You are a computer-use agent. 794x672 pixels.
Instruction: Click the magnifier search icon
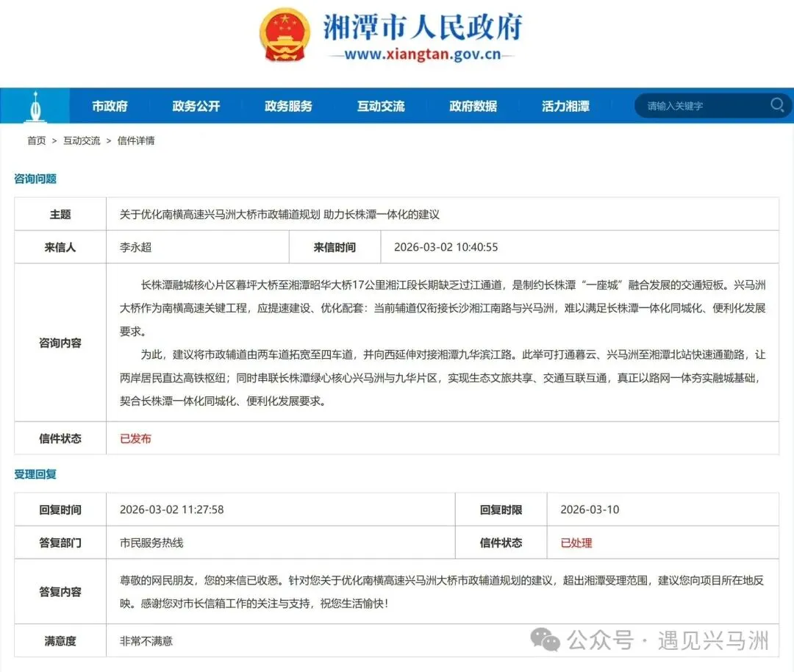tap(777, 105)
